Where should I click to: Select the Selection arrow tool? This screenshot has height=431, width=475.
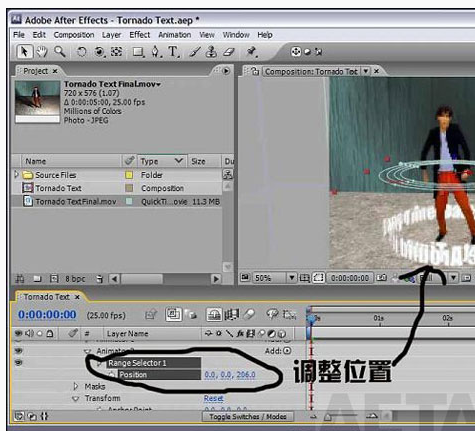(24, 52)
